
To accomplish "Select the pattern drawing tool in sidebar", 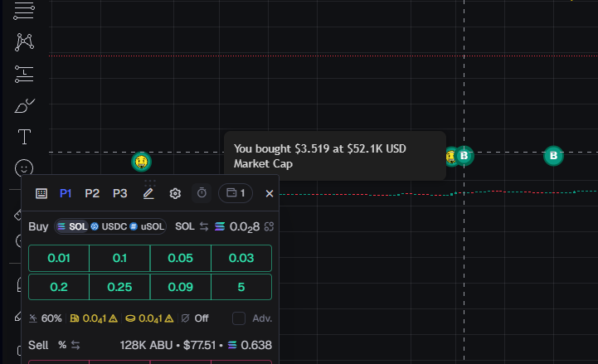I will [x=24, y=42].
